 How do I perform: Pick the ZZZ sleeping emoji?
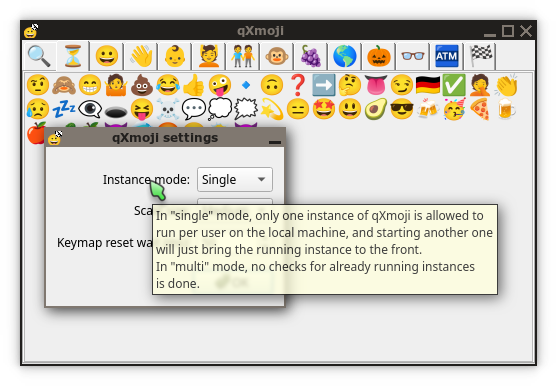click(x=64, y=109)
